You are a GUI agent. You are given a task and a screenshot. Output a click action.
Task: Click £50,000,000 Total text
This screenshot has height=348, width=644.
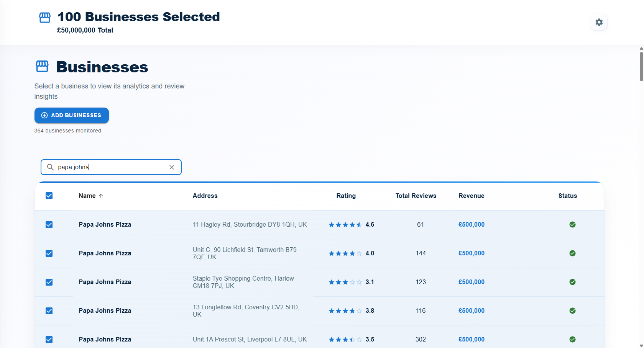pyautogui.click(x=85, y=30)
